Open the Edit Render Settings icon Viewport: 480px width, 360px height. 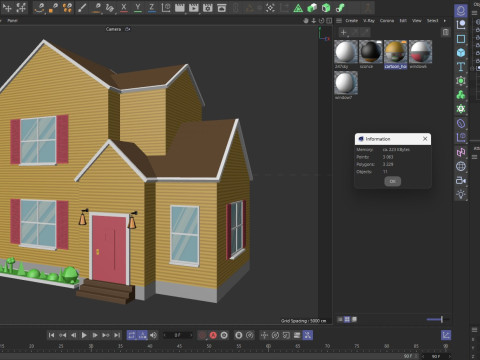[x=208, y=7]
